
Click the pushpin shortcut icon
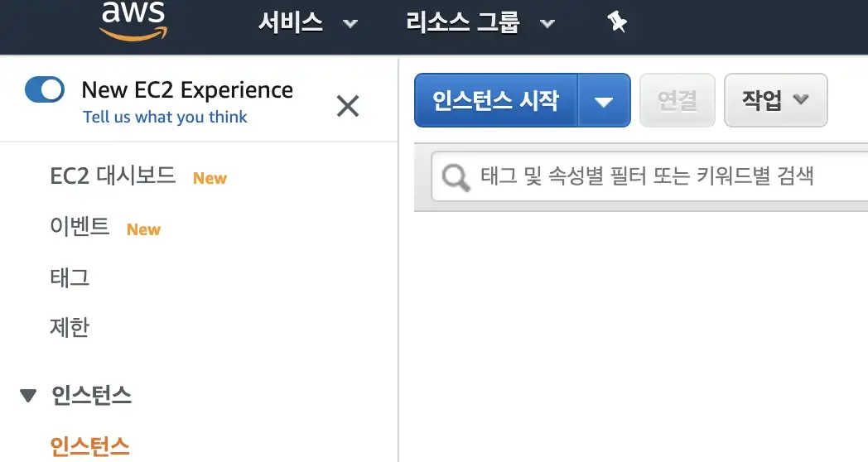[x=617, y=22]
